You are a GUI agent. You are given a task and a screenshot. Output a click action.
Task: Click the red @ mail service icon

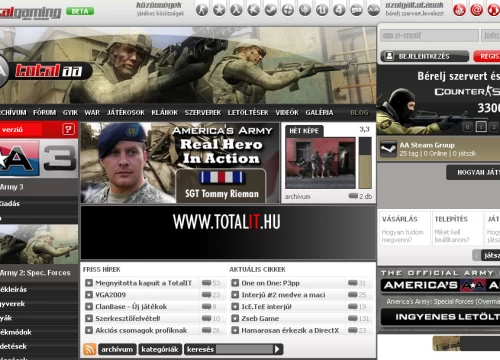476,10
